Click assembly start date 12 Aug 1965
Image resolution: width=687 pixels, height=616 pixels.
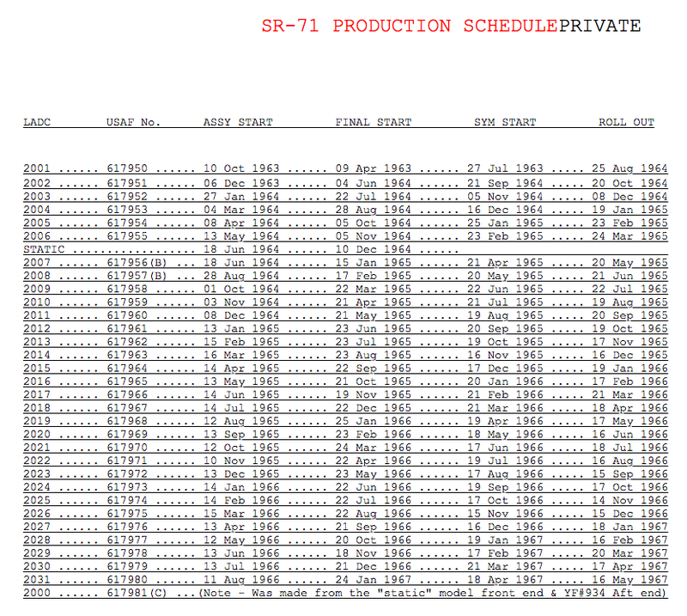[241, 421]
